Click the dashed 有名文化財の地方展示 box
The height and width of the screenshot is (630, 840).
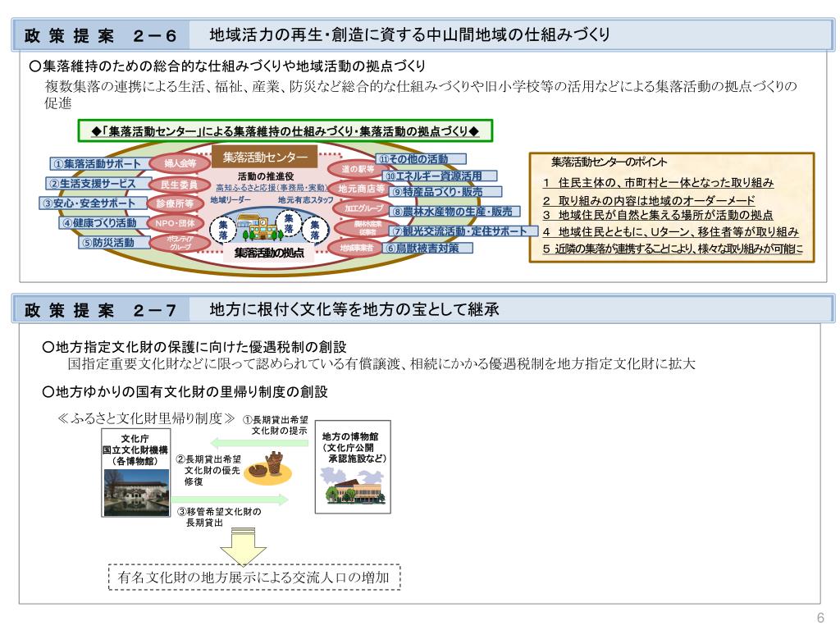click(x=254, y=577)
